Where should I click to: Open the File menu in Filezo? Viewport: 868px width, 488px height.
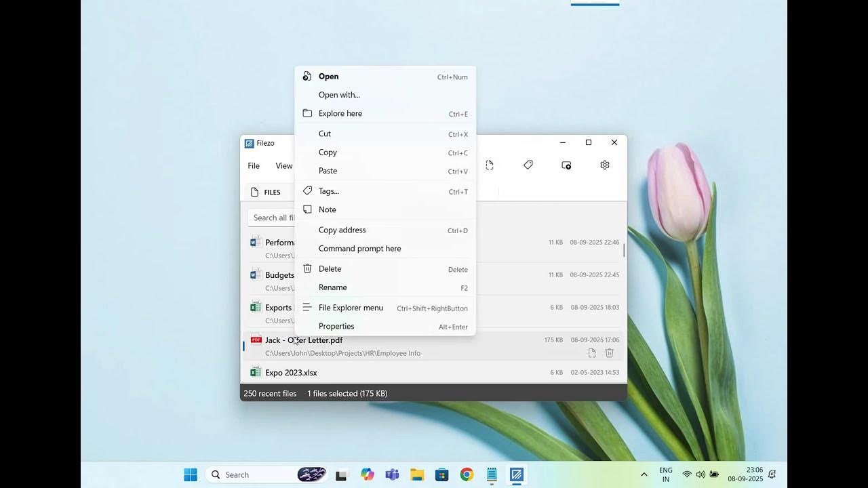tap(254, 166)
